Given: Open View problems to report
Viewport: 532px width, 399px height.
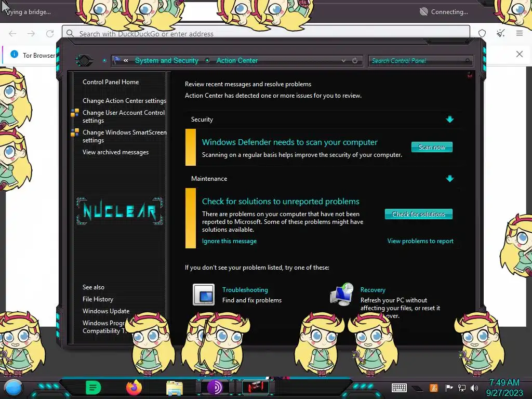Looking at the screenshot, I should tap(420, 241).
